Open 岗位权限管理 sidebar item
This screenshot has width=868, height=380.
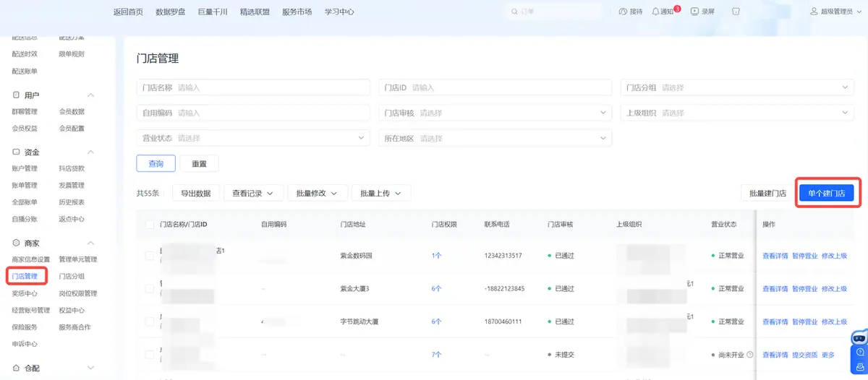point(78,293)
